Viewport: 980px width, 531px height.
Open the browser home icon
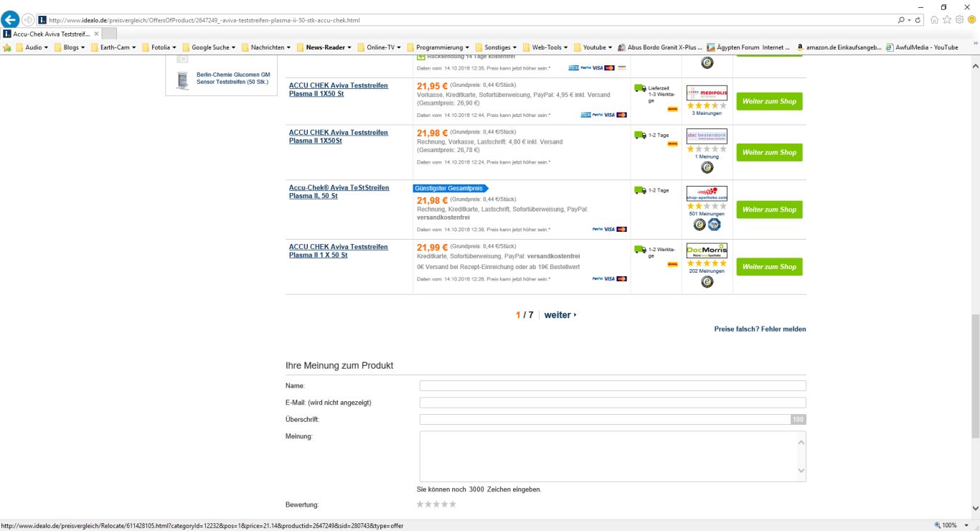[x=935, y=20]
